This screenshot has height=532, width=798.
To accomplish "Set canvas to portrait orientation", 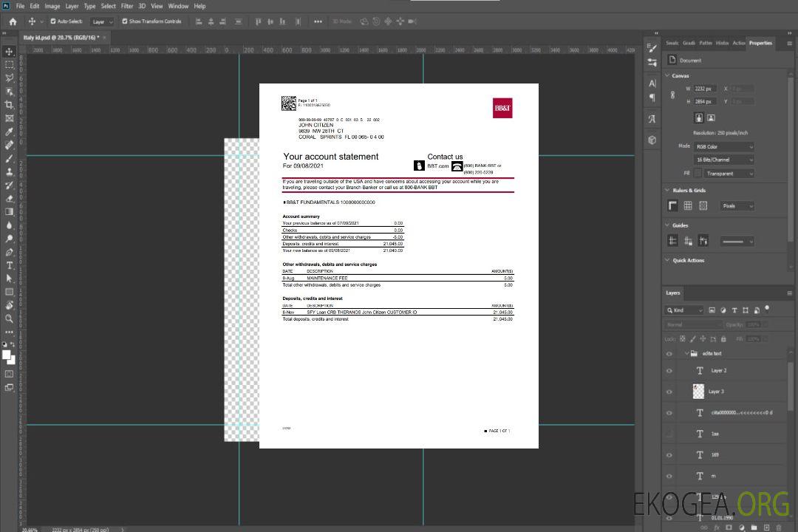I will click(x=699, y=117).
